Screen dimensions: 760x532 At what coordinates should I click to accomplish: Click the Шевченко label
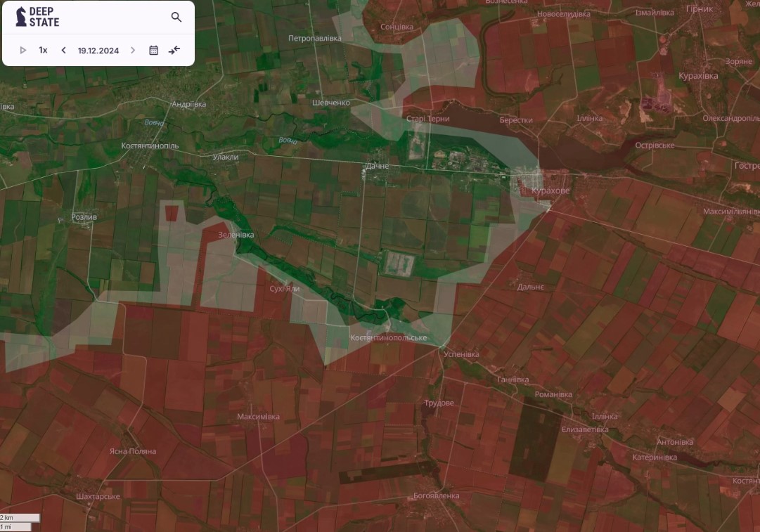331,103
